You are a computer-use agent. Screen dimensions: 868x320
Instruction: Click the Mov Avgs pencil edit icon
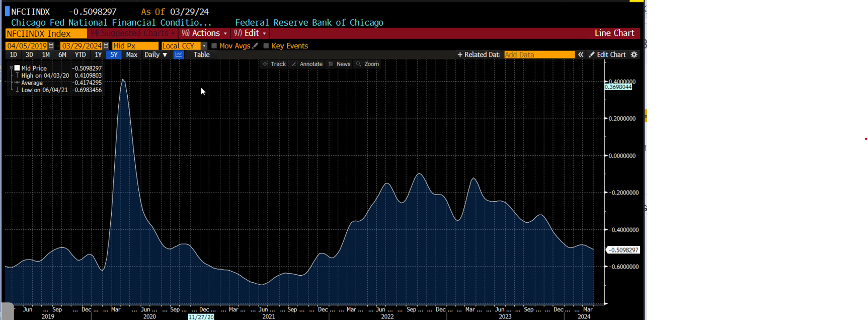tap(256, 46)
